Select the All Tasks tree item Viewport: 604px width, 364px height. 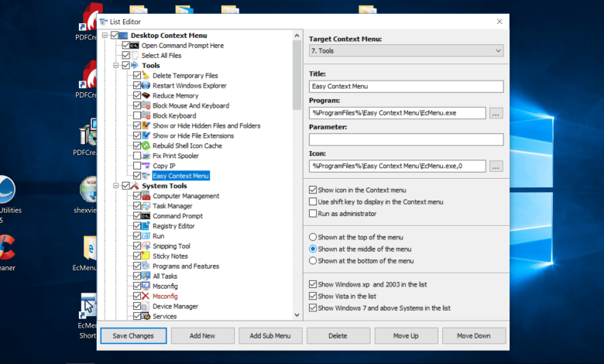coord(165,276)
